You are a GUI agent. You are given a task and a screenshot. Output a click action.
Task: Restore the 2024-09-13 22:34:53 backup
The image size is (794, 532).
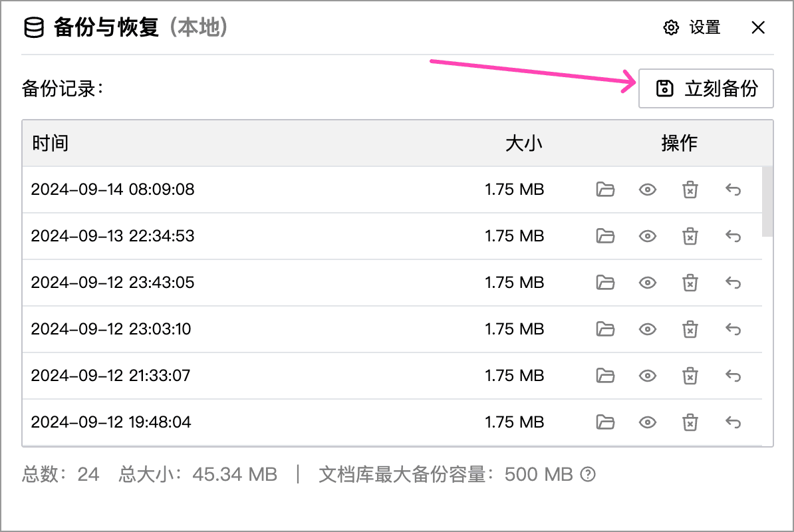(733, 236)
